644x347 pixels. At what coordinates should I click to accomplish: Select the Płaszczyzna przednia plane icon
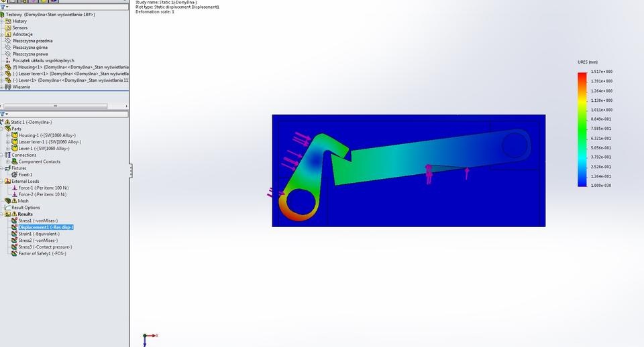click(x=8, y=41)
